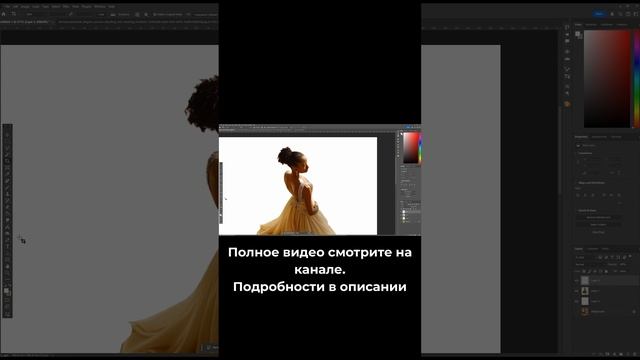Open the Color panel tab
640x360 pixels.
[x=578, y=25]
